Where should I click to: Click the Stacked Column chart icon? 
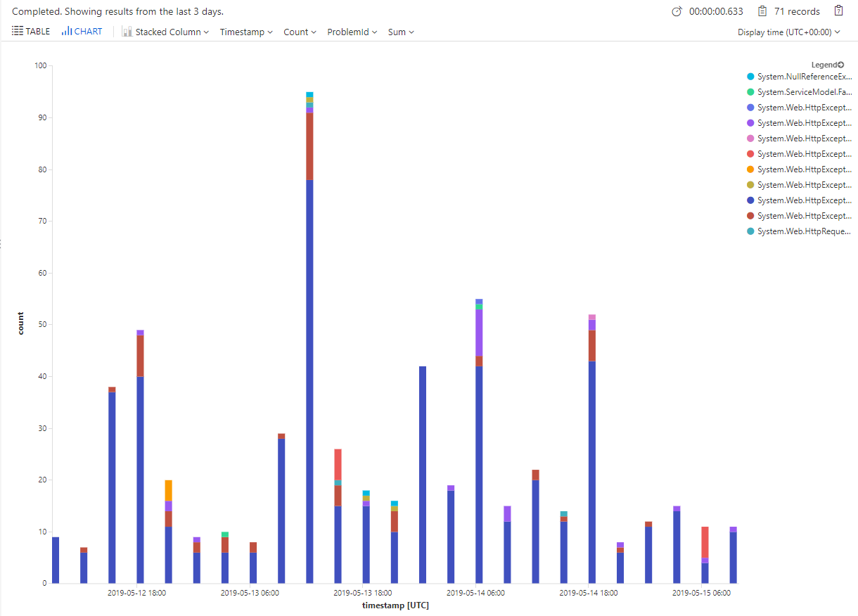click(127, 32)
